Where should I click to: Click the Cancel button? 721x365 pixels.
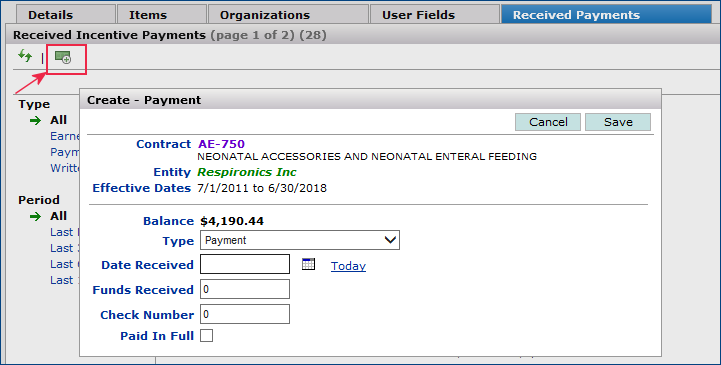[548, 122]
